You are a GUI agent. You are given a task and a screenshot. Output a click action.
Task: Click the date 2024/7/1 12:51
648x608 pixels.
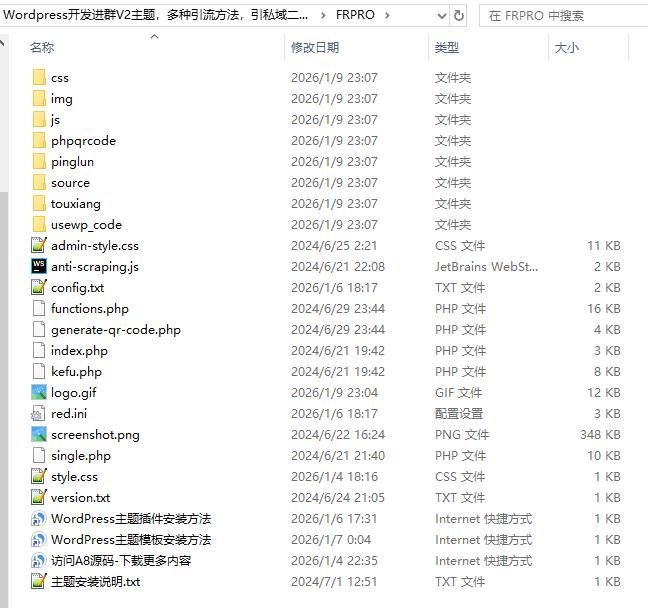point(334,582)
